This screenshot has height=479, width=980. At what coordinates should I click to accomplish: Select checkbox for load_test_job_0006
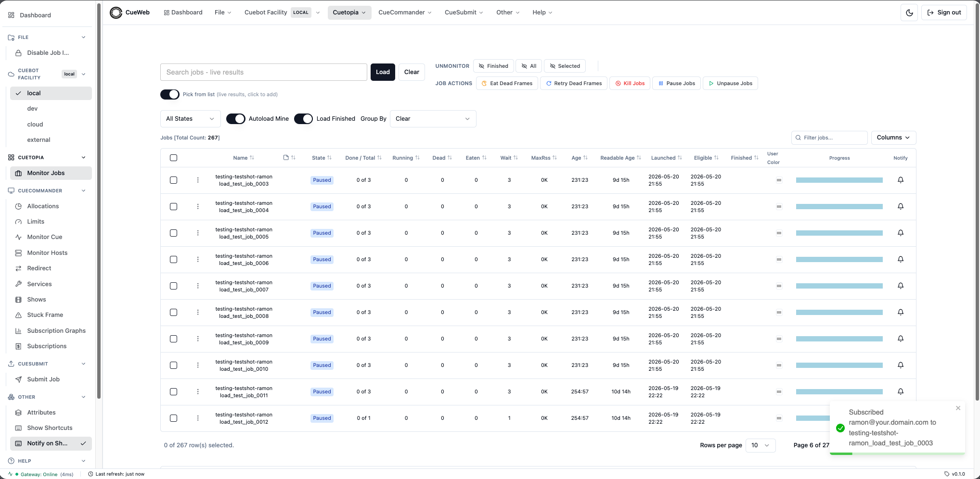click(x=174, y=259)
